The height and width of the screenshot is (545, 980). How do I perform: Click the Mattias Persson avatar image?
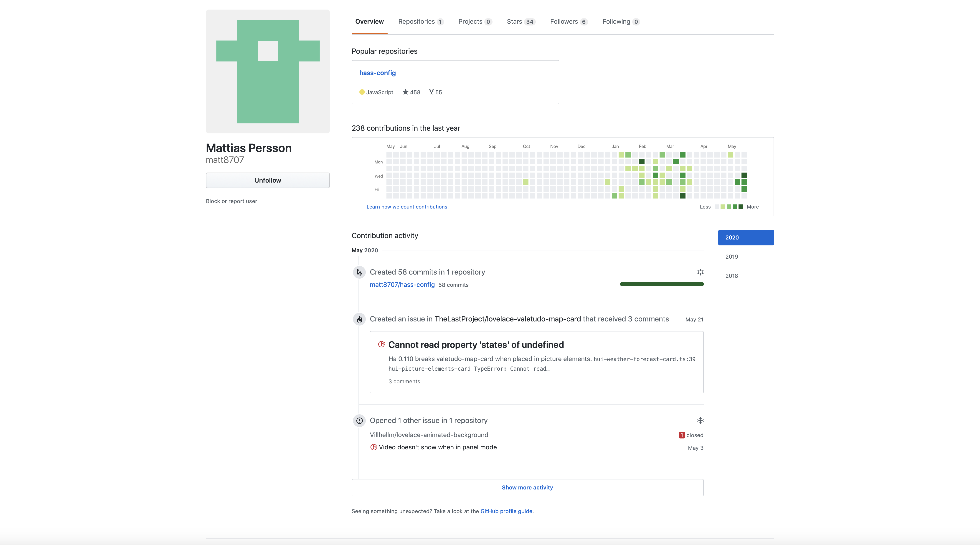click(x=267, y=71)
